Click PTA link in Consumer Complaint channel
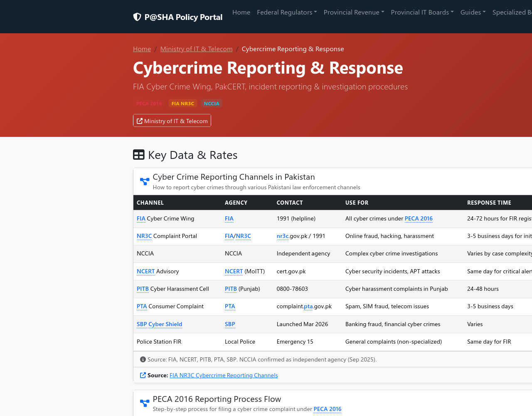 click(x=142, y=306)
